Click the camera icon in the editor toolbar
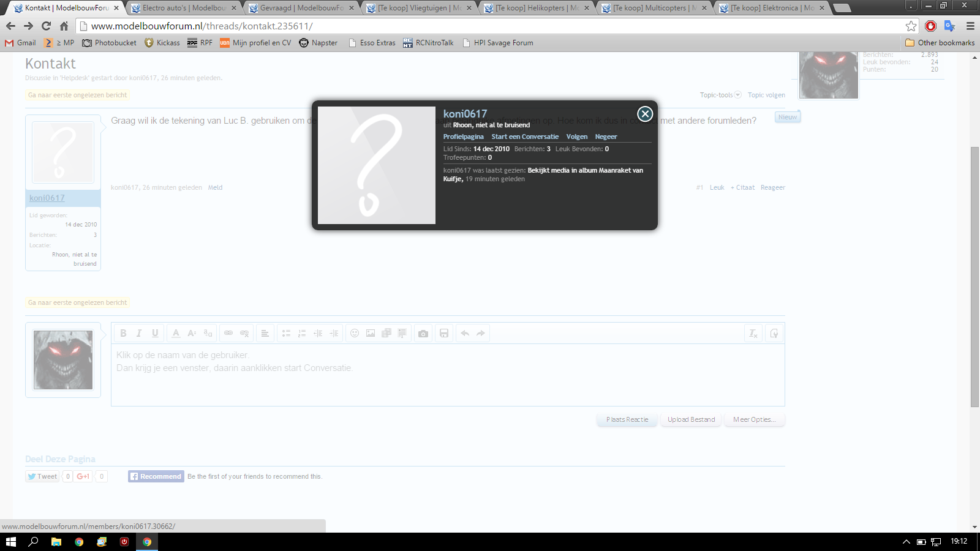Screen dimensions: 980x551 (x=423, y=333)
